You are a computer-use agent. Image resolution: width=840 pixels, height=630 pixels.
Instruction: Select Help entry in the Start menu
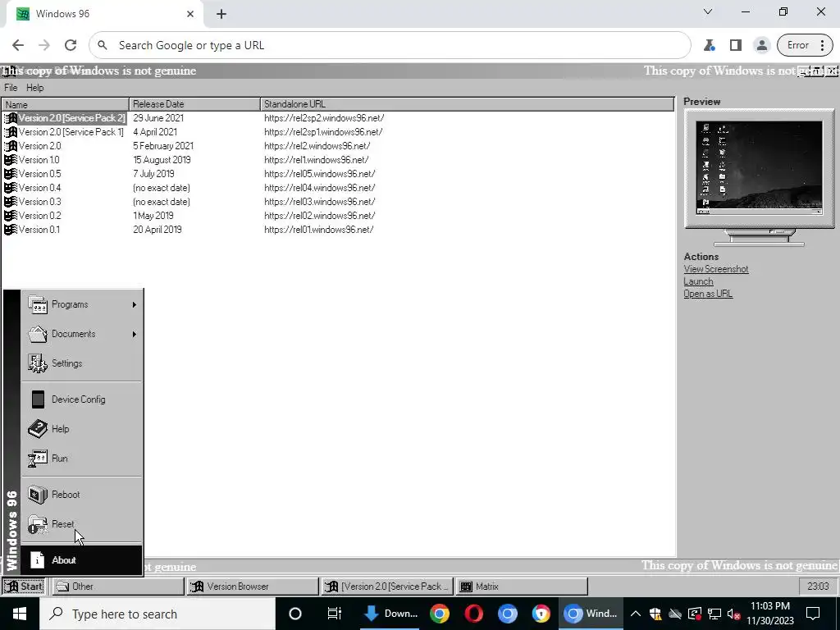pyautogui.click(x=82, y=428)
